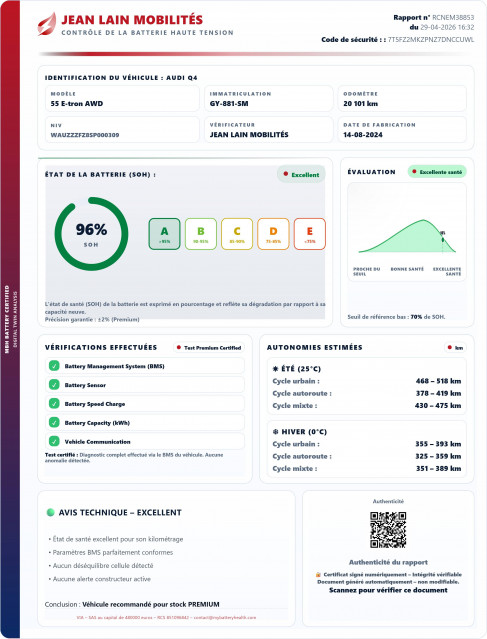Viewport: 487px width, 639px height.
Task: Click the snowflake icon beside HIVER (0°C)
Action: pyautogui.click(x=275, y=432)
